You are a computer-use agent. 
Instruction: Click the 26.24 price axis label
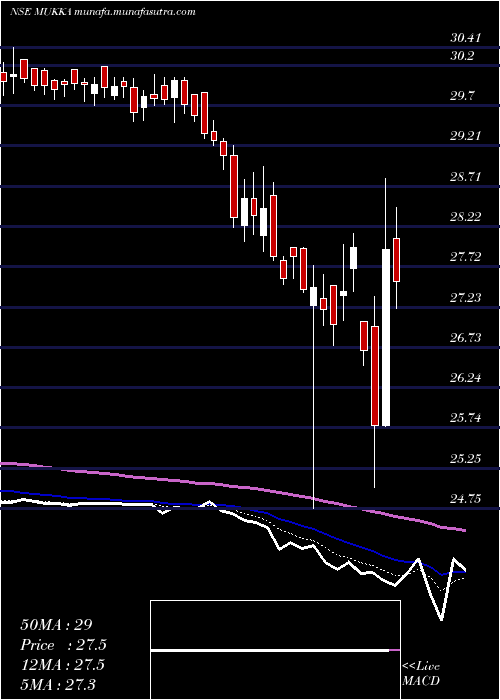(x=465, y=378)
